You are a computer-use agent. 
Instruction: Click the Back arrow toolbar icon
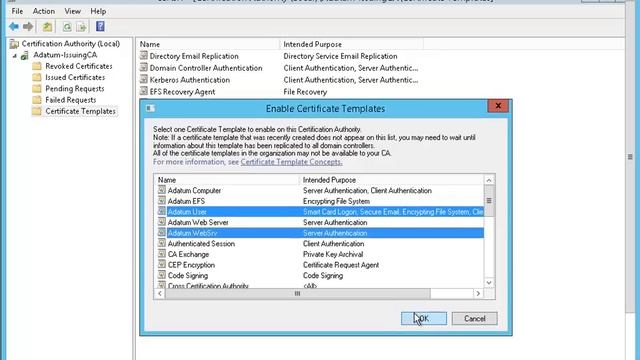click(x=14, y=27)
